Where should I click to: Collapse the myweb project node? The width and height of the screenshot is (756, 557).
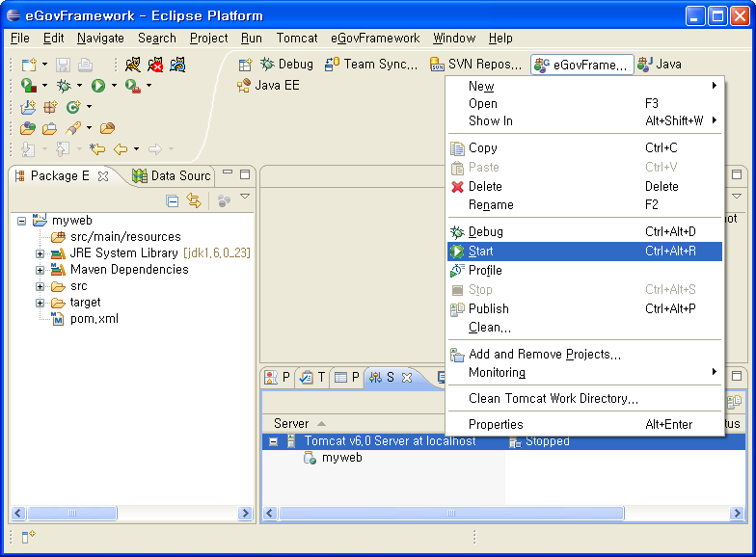point(21,222)
